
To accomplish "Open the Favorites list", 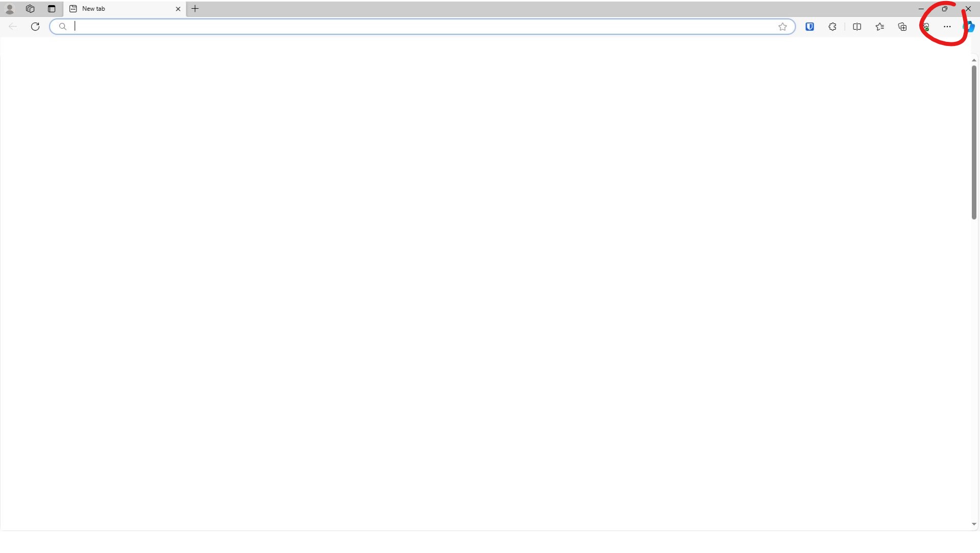I will click(x=879, y=27).
